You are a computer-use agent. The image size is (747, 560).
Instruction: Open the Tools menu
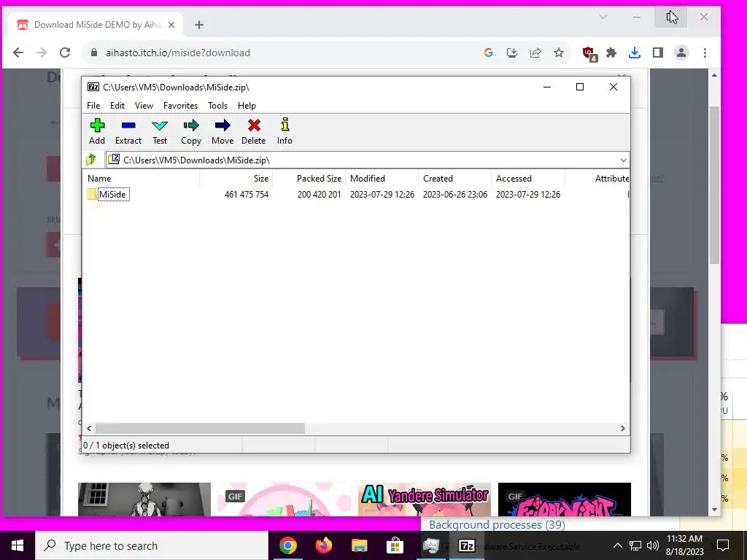pyautogui.click(x=217, y=105)
